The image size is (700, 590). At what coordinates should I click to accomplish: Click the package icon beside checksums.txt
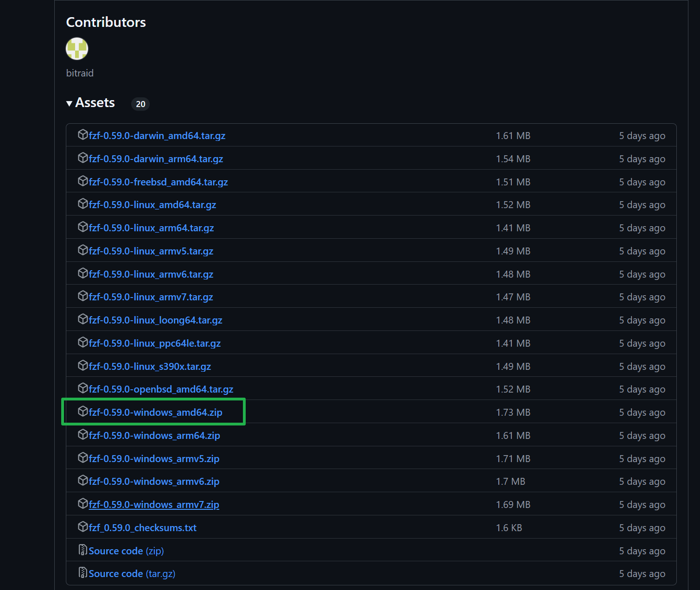click(x=83, y=527)
